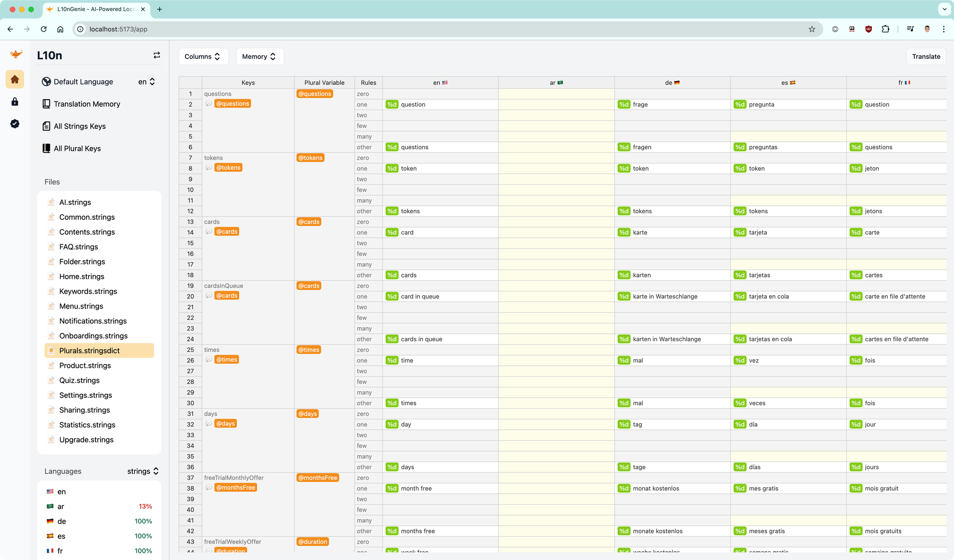
Task: Change default language en selector
Action: 146,81
